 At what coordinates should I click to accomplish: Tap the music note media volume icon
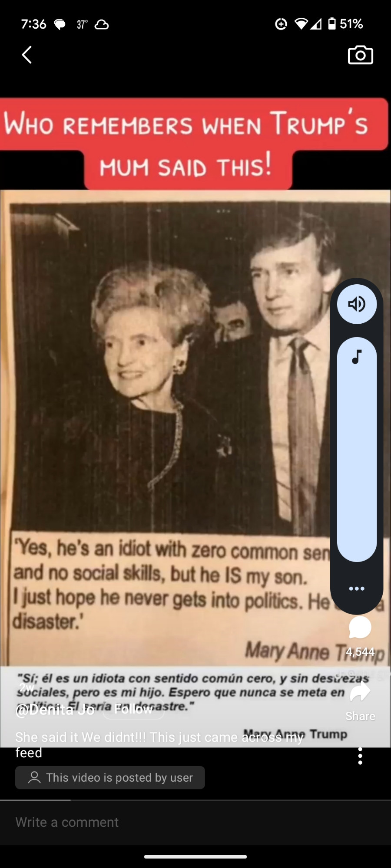point(357,357)
